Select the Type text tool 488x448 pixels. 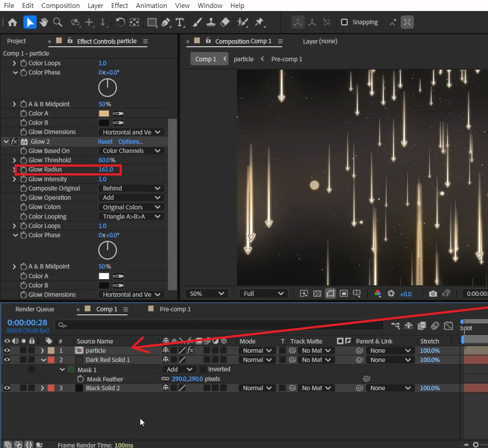click(x=180, y=22)
